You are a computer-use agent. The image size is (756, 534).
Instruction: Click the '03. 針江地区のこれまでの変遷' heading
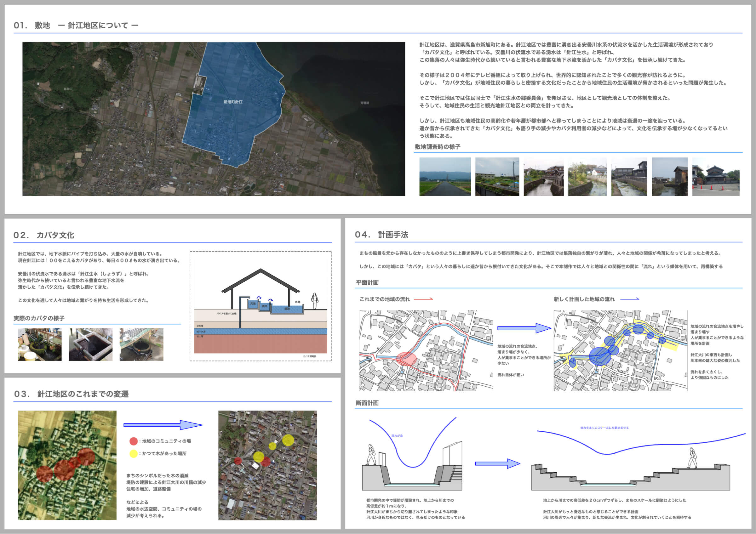71,394
